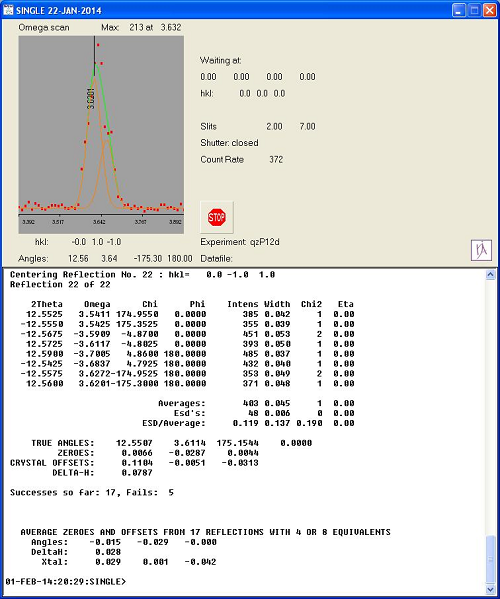Click the slit value 7.00
Screen dimensions: 500x599
click(x=307, y=126)
